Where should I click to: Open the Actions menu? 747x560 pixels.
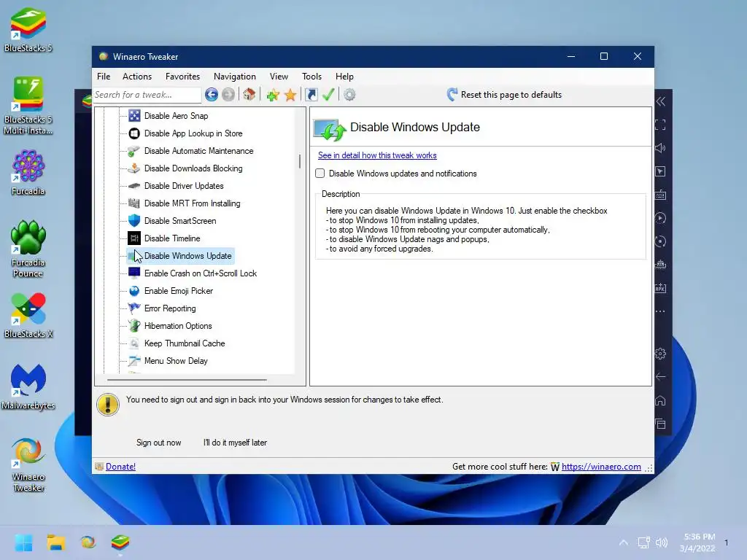(137, 76)
